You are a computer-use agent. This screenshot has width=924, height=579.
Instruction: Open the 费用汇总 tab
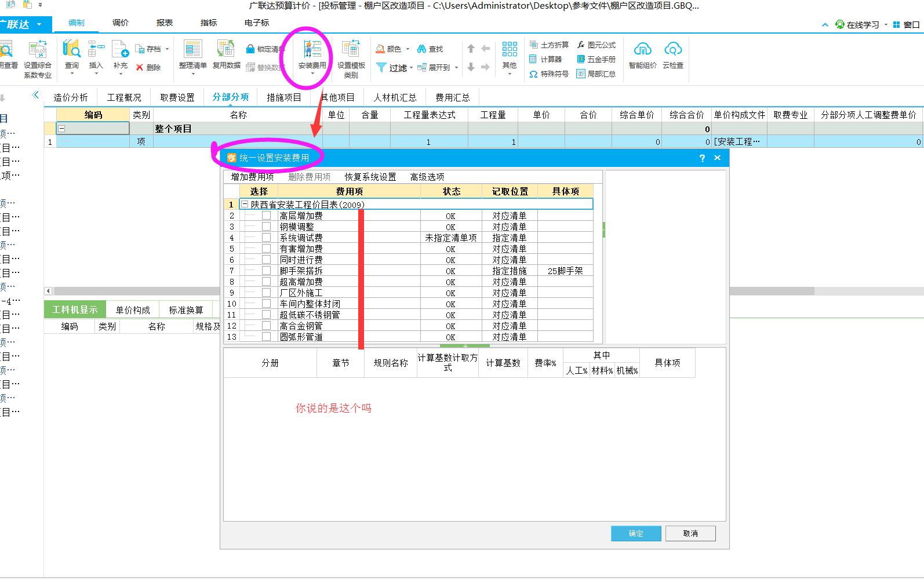coord(453,97)
